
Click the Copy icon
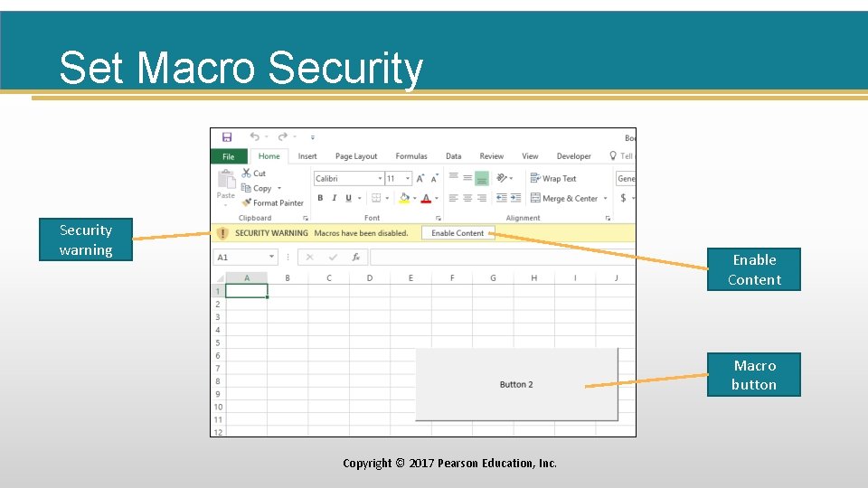pos(246,188)
